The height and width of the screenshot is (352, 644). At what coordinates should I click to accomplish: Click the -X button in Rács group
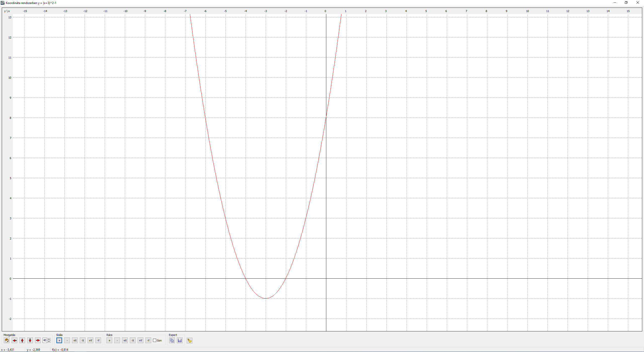(x=133, y=340)
